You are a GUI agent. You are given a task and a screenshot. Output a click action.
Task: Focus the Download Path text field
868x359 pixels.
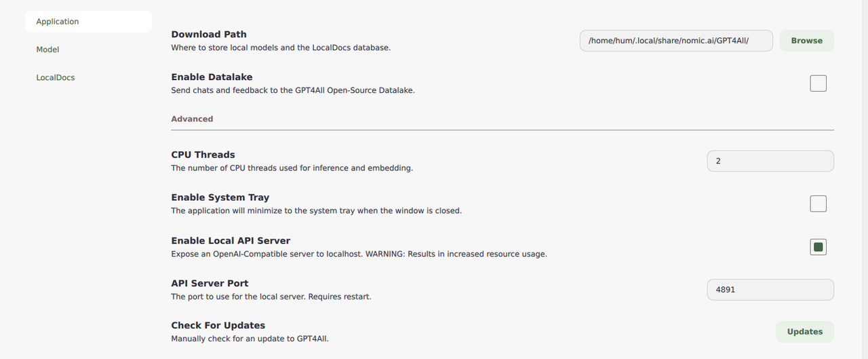coord(676,41)
